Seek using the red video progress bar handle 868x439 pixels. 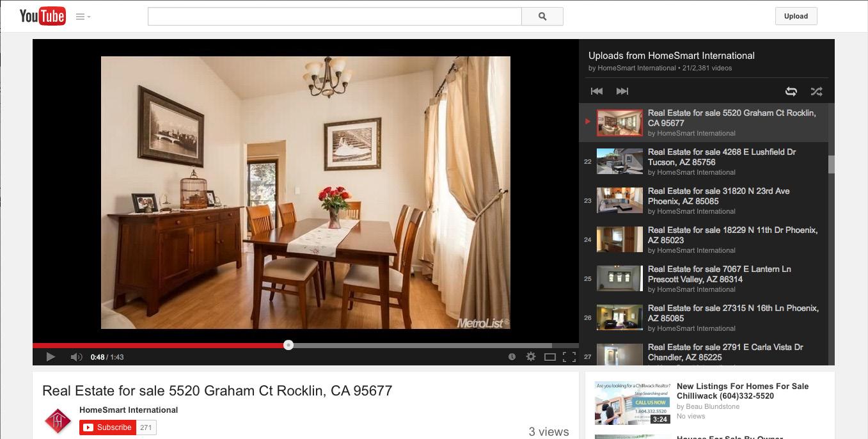(288, 345)
